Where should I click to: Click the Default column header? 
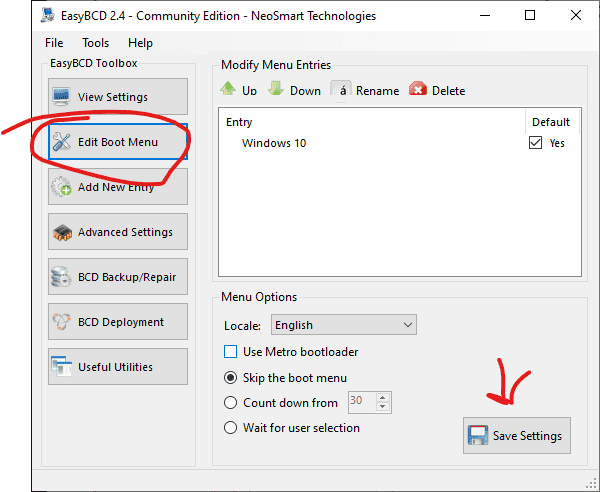click(x=551, y=122)
